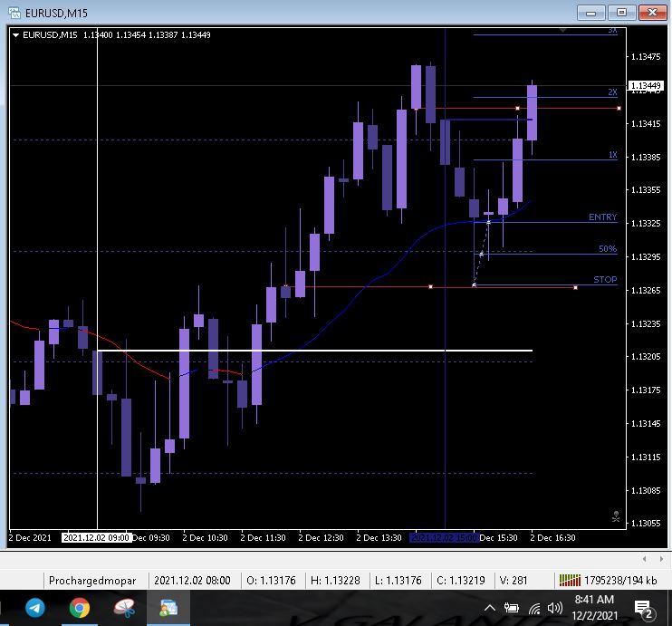Click the 1.13475 price scale label

pyautogui.click(x=646, y=57)
